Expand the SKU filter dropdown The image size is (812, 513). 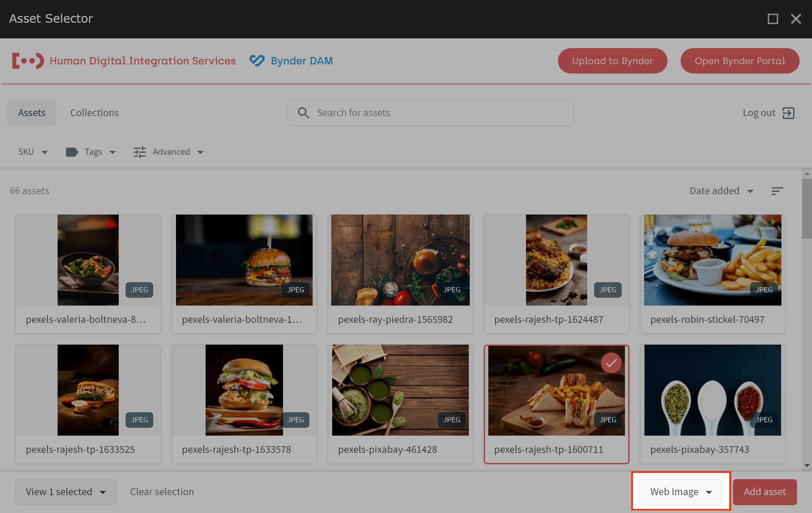(33, 152)
